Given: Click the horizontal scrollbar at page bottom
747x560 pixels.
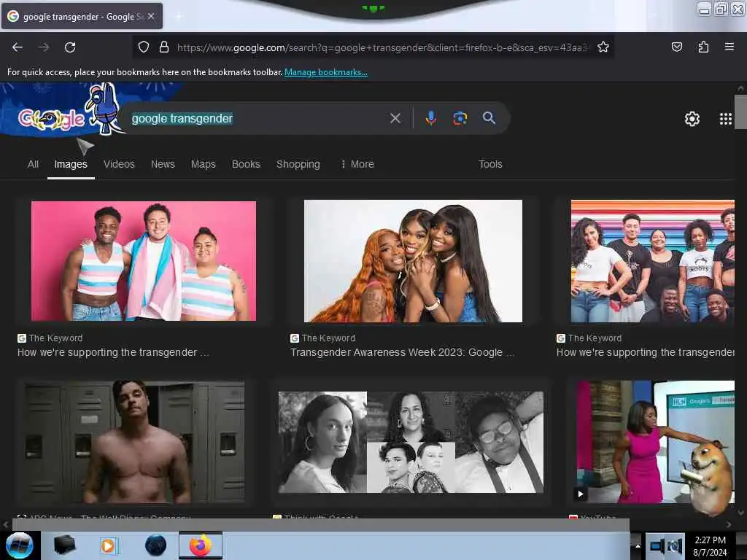Looking at the screenshot, I should (320, 524).
